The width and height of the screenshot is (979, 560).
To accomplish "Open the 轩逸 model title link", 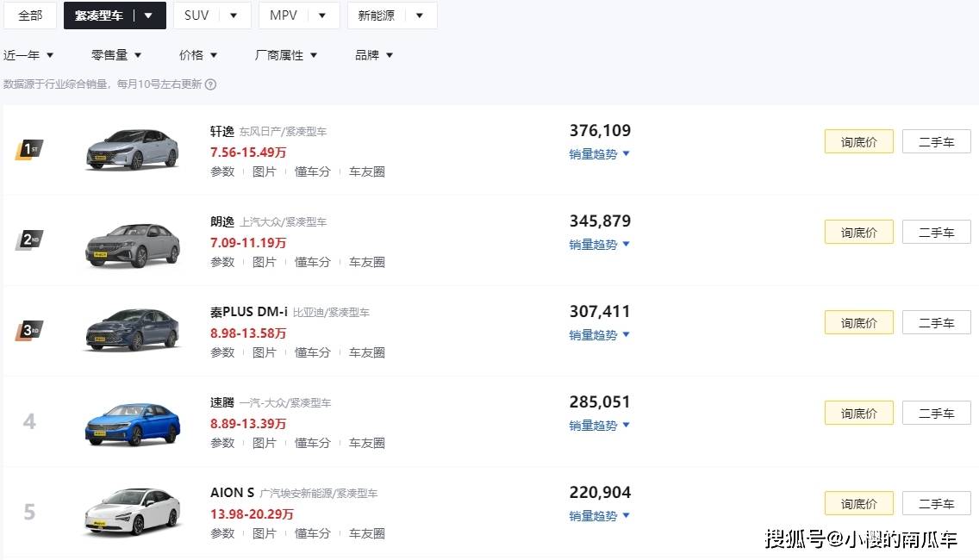I will coord(222,131).
